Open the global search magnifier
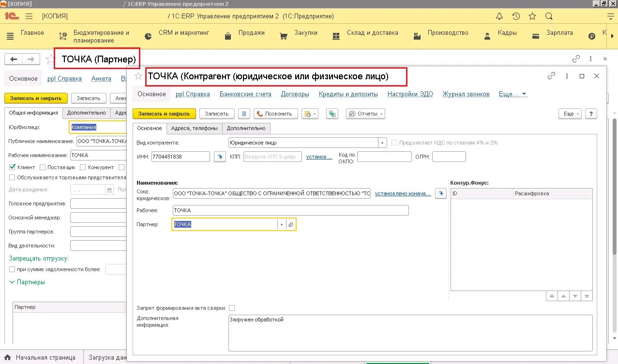Image resolution: width=618 pixels, height=364 pixels. tap(549, 16)
